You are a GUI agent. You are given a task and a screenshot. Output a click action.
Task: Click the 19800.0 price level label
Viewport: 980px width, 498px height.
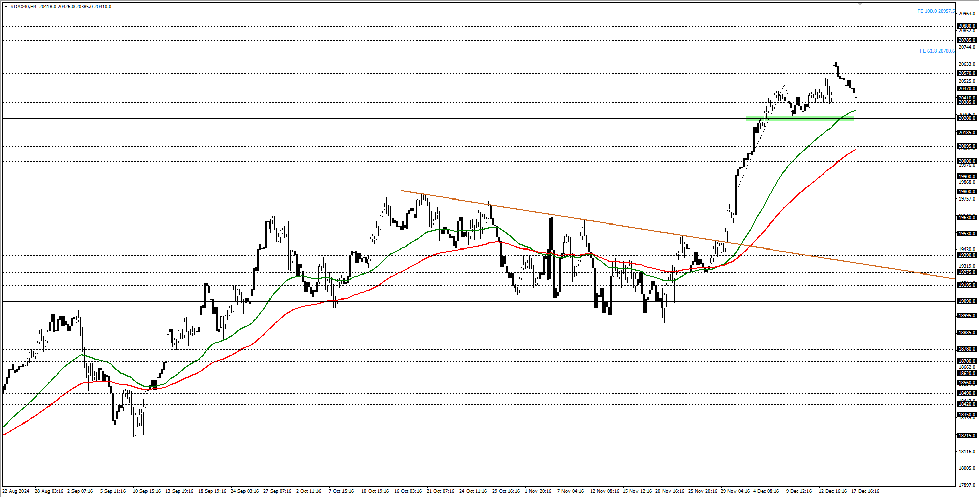pyautogui.click(x=967, y=192)
